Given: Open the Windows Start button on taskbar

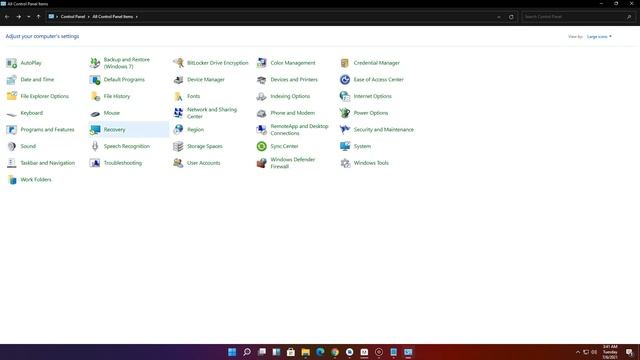Looking at the screenshot, I should (x=232, y=352).
